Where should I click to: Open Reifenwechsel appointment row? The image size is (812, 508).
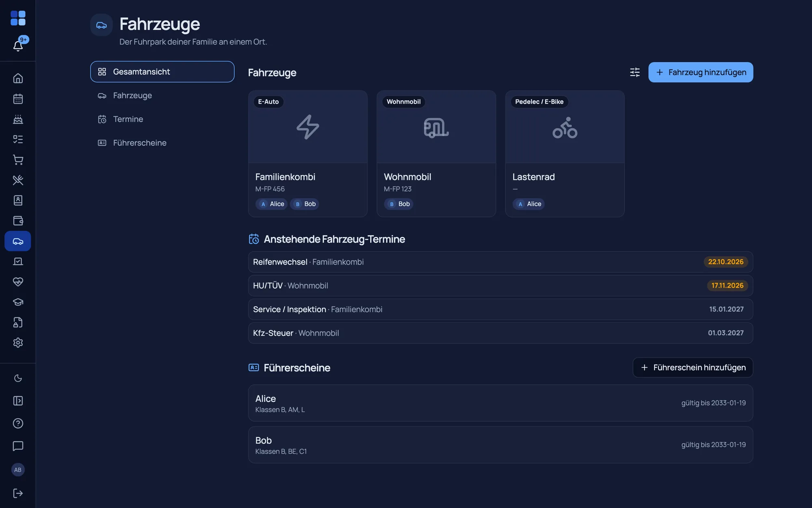pos(500,262)
